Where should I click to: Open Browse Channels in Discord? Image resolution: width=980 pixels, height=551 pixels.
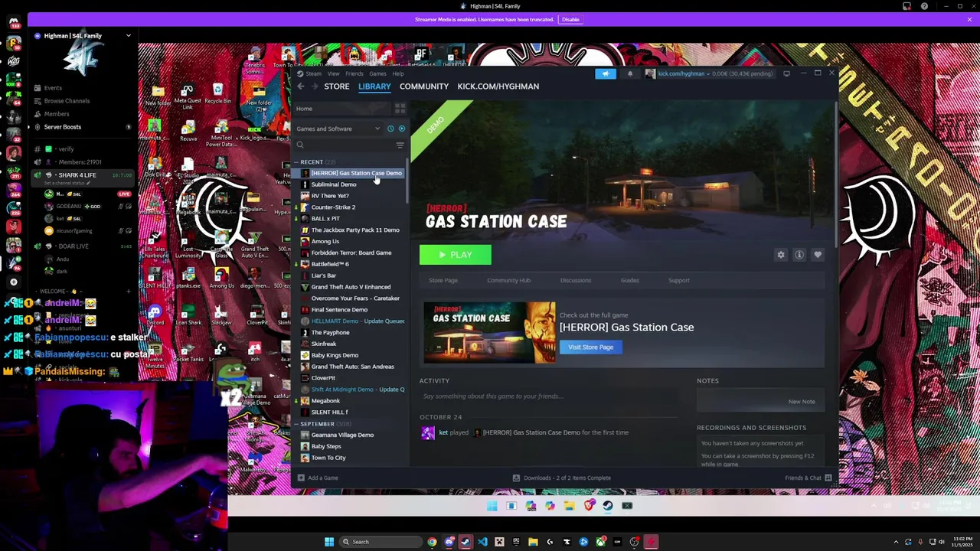[67, 101]
